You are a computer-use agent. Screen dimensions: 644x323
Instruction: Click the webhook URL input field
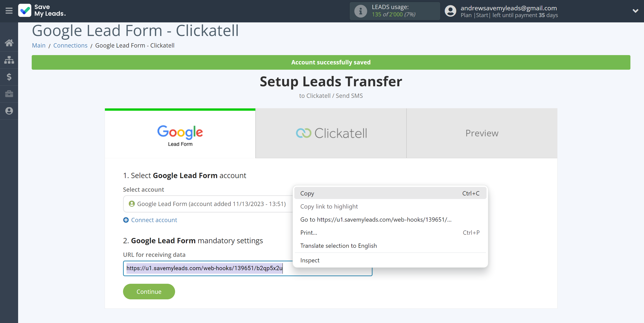pos(248,268)
